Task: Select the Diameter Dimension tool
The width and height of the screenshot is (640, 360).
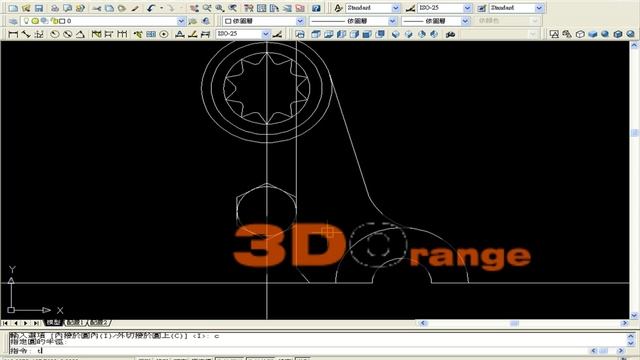Action: coord(67,34)
